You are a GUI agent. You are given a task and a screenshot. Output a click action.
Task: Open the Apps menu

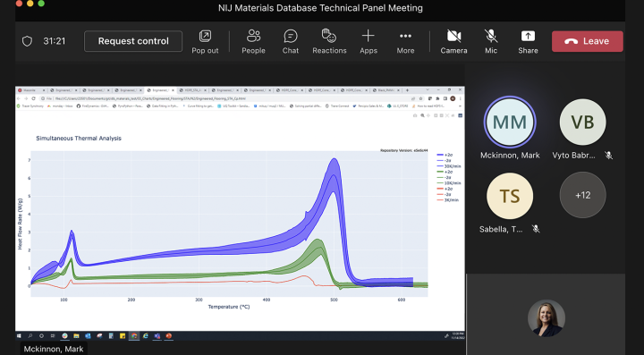pyautogui.click(x=369, y=42)
